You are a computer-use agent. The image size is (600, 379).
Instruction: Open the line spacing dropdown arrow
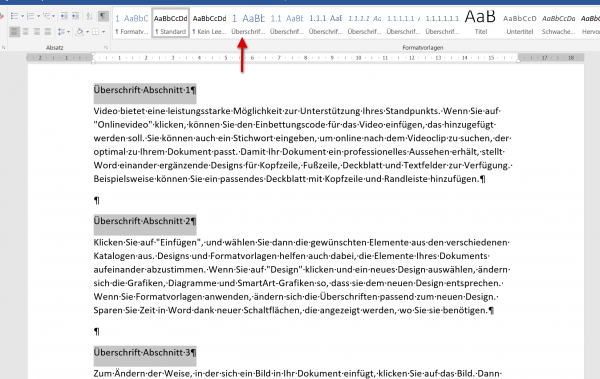click(x=68, y=32)
